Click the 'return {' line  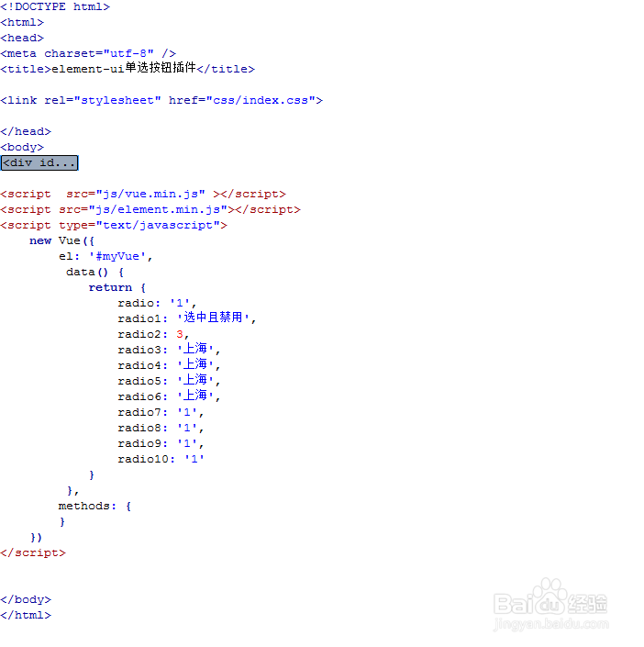(117, 287)
